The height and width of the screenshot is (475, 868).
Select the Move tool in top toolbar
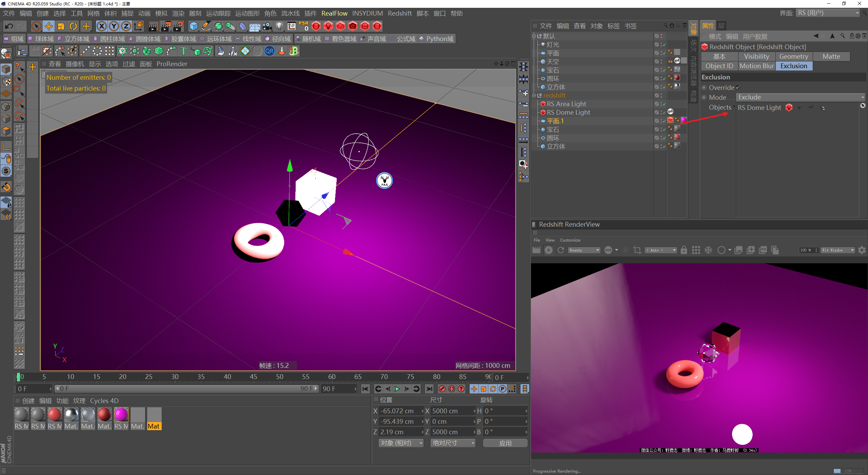(49, 26)
